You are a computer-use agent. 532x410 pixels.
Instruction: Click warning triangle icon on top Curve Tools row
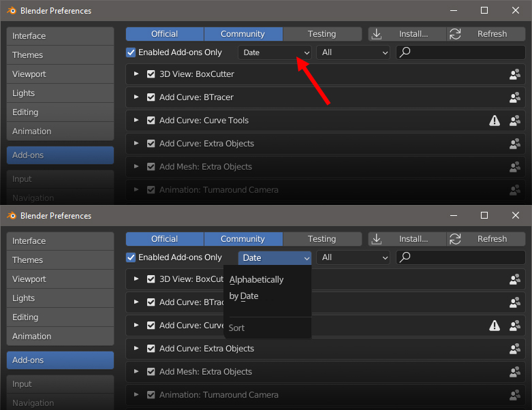tap(495, 121)
